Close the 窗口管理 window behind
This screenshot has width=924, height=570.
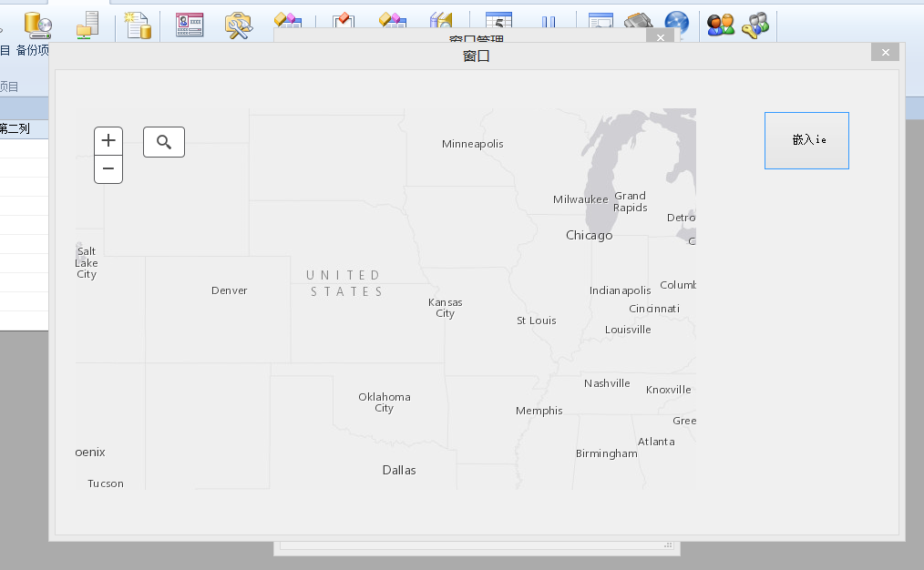pyautogui.click(x=661, y=36)
